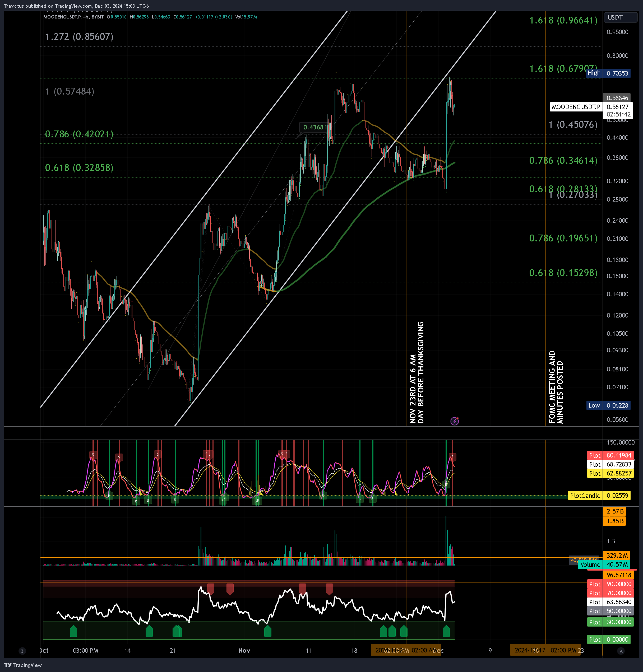Select the 0.786 (0.42021) Fibonacci label

pyautogui.click(x=79, y=134)
